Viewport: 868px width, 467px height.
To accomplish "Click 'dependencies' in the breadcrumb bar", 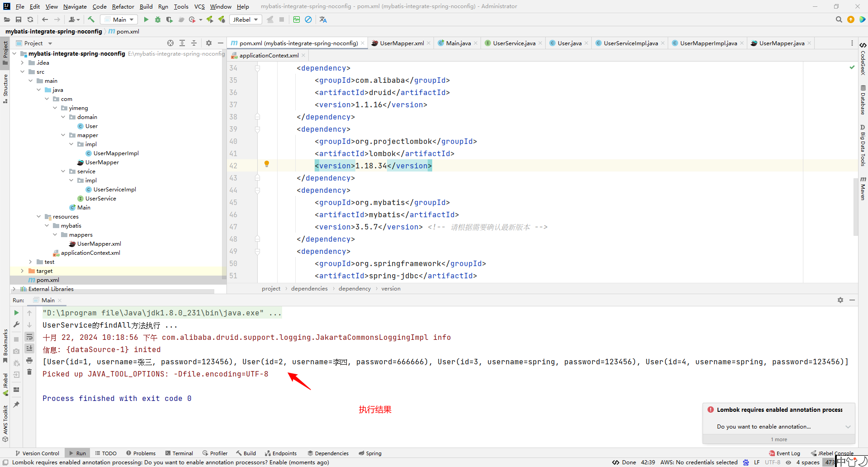I will click(309, 288).
